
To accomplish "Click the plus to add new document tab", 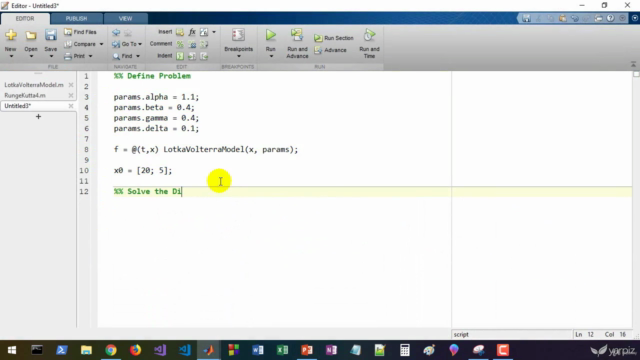I will coord(38,117).
